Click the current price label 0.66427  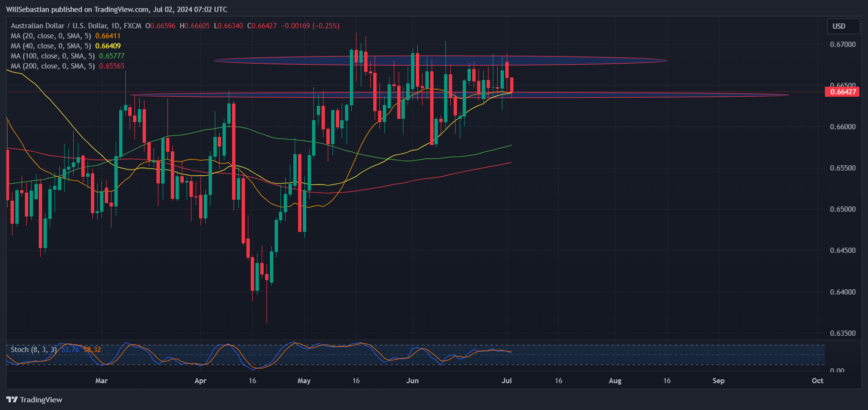point(842,91)
